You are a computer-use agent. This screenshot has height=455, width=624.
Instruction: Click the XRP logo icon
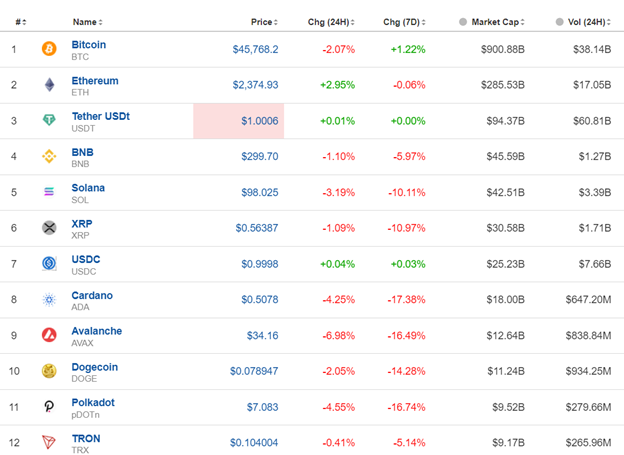pos(49,228)
